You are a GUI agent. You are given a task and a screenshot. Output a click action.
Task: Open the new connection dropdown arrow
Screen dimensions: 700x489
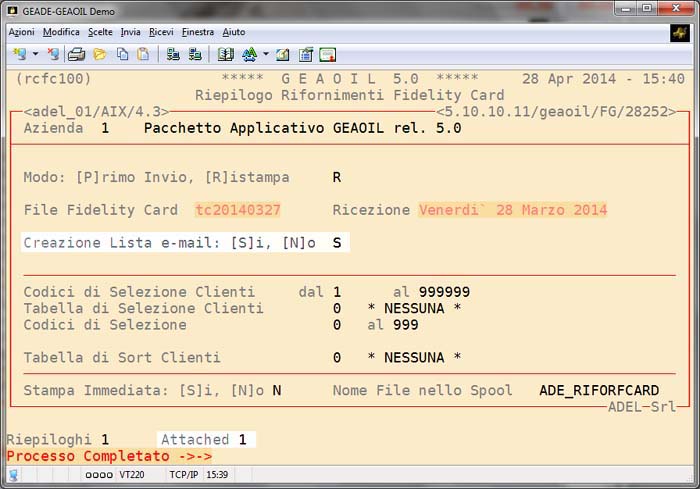35,54
